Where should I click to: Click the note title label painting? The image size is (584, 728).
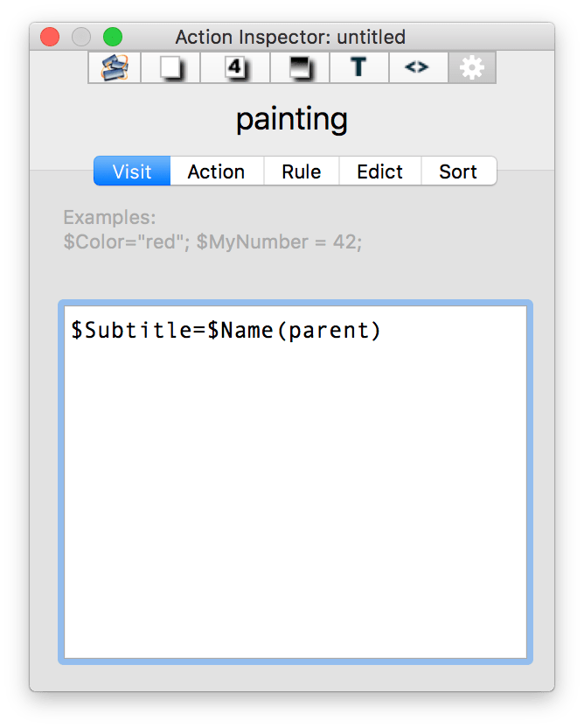(x=291, y=118)
